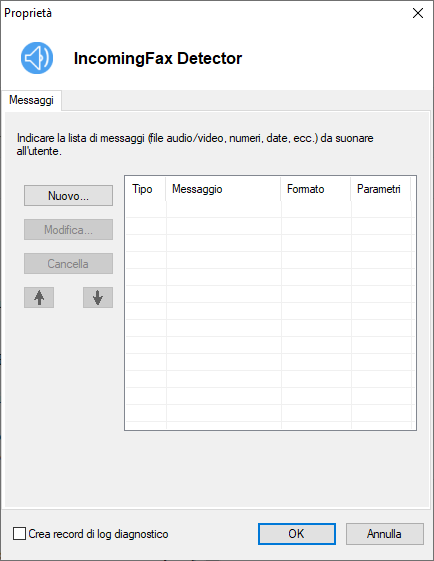Click the Formato column header
This screenshot has height=561, width=434.
tap(316, 189)
